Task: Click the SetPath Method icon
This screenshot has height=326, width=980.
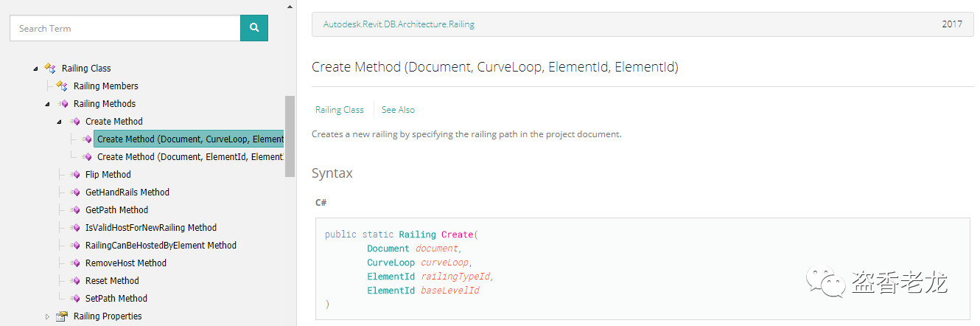Action: tap(74, 299)
